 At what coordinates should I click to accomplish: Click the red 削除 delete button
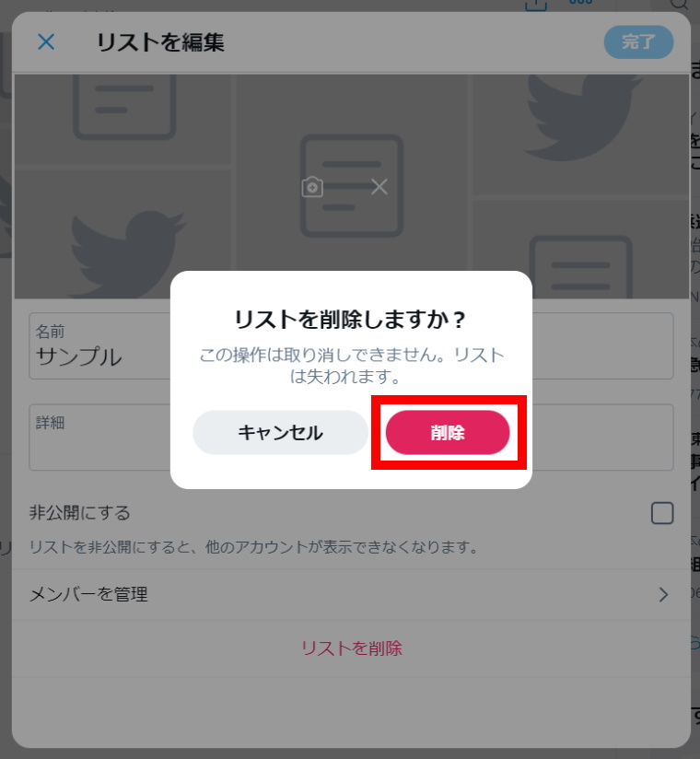[x=448, y=432]
